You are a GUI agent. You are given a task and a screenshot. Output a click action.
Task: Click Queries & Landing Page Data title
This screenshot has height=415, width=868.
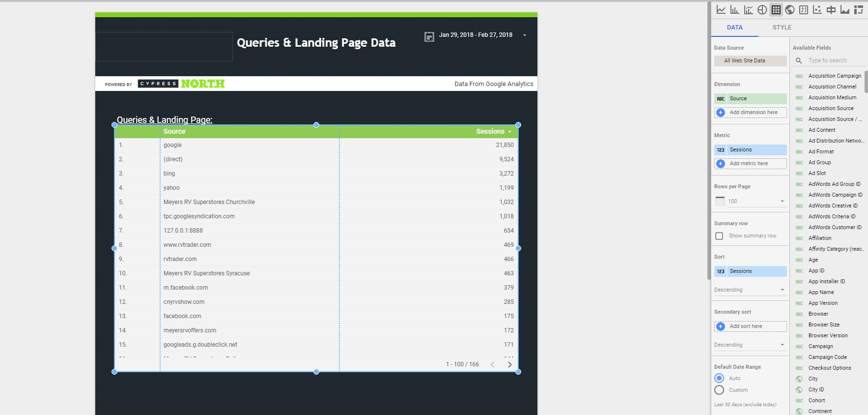point(316,43)
